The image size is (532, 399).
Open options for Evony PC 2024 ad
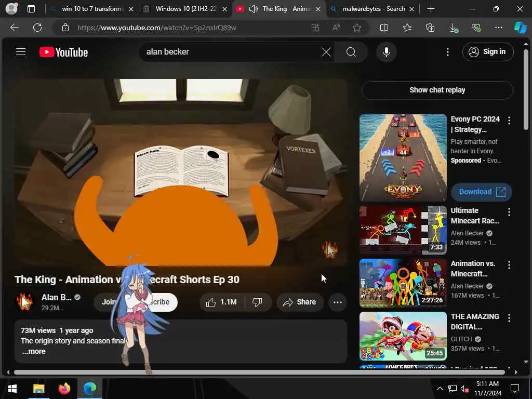click(x=509, y=120)
